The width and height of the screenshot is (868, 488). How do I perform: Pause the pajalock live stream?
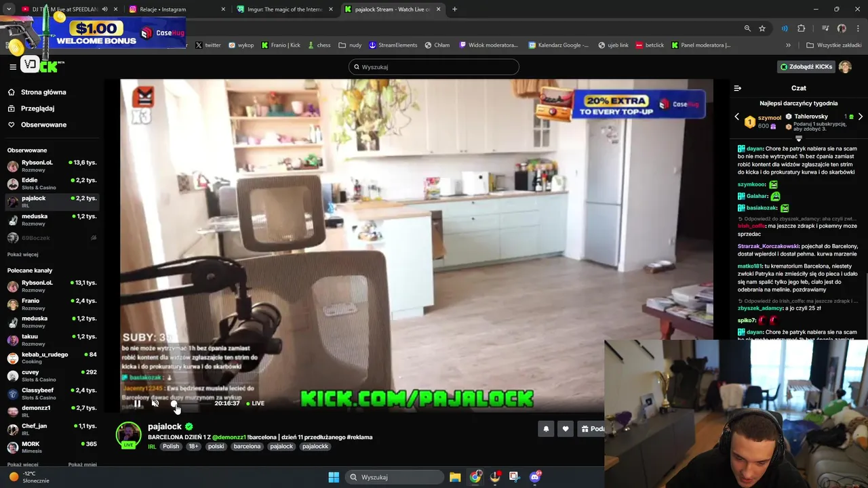point(137,403)
